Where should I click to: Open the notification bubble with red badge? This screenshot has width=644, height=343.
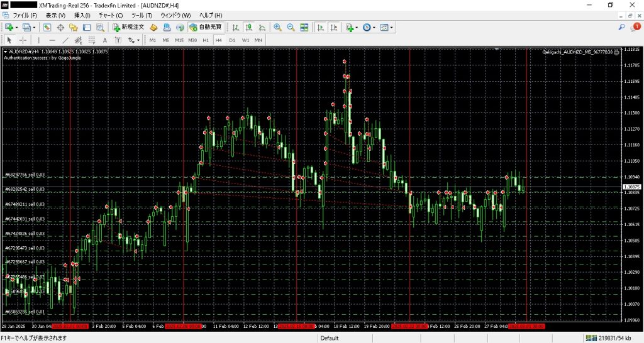[x=635, y=27]
